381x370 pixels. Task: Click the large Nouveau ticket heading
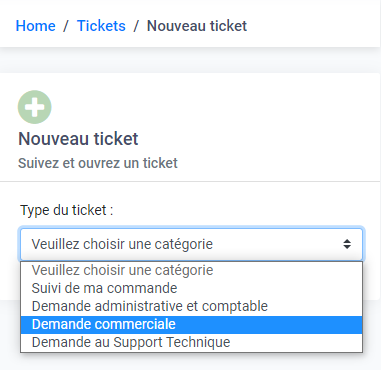(78, 139)
